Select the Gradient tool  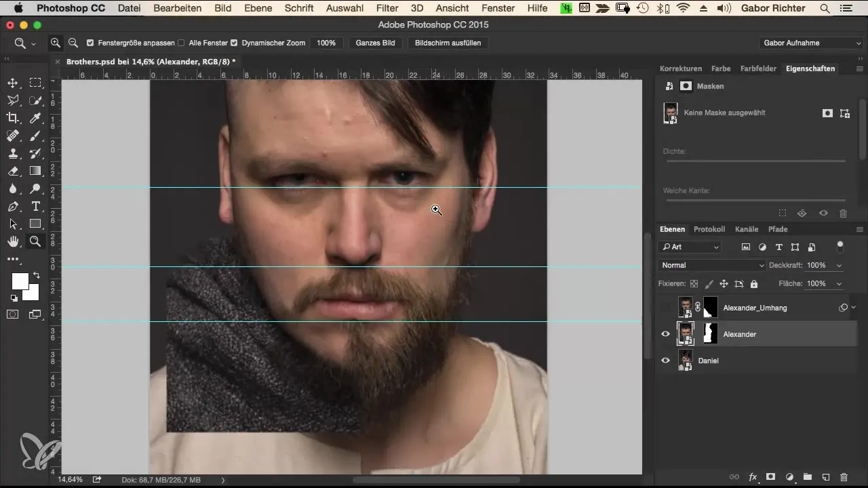click(35, 171)
